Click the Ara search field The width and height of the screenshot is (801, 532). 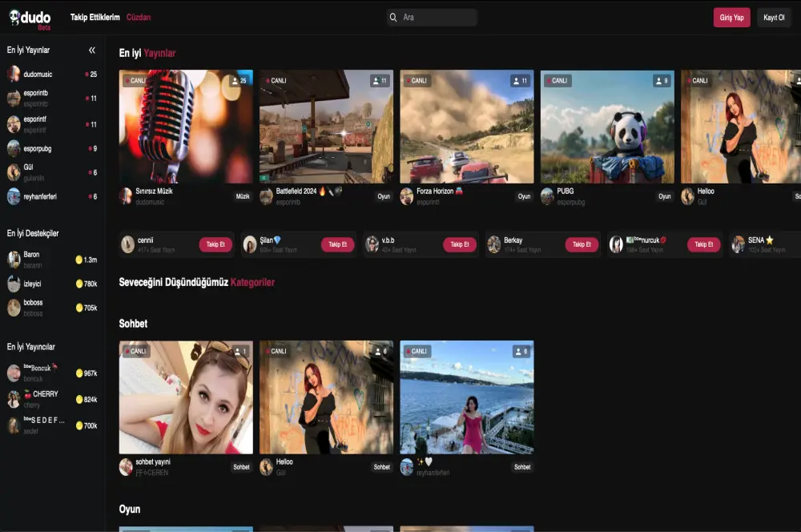pyautogui.click(x=433, y=18)
